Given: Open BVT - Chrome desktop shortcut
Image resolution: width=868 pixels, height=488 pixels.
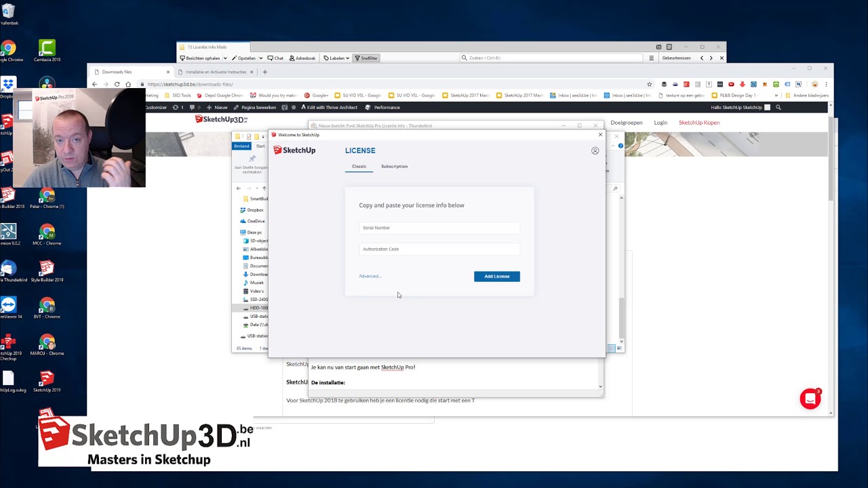Looking at the screenshot, I should pyautogui.click(x=47, y=308).
